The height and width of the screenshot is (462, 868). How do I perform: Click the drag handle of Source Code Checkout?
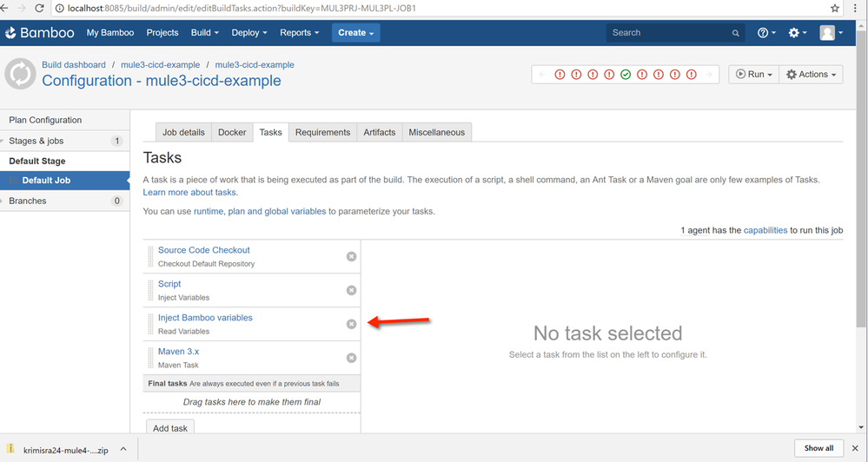[x=150, y=256]
